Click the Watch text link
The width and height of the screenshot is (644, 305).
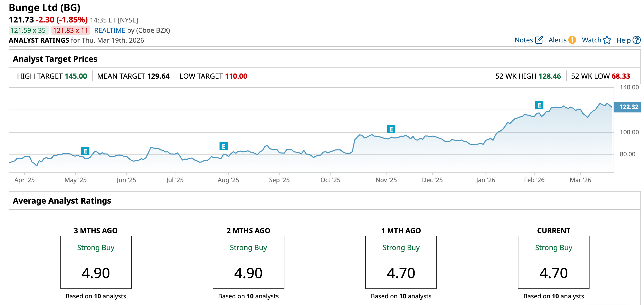click(x=591, y=40)
